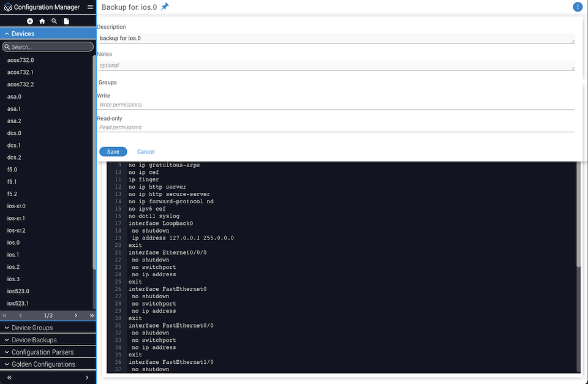The image size is (588, 384).
Task: Select device acos732.0
Action: pyautogui.click(x=20, y=60)
